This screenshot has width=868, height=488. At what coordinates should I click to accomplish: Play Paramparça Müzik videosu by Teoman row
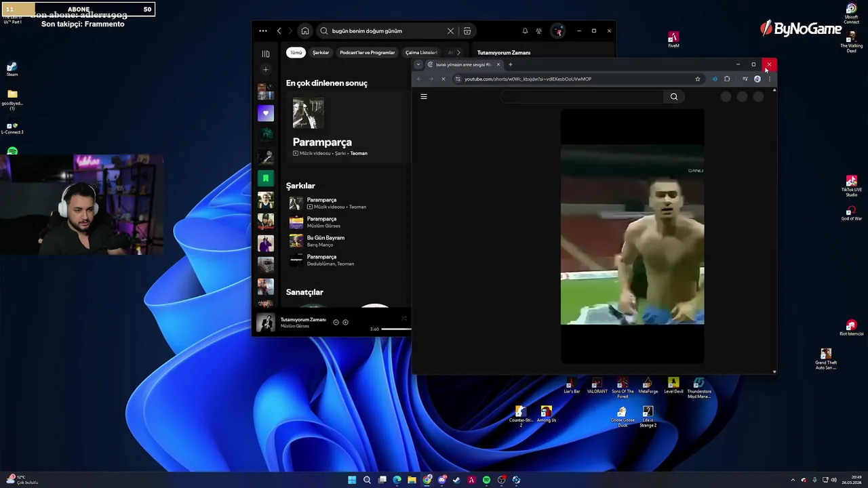349,203
